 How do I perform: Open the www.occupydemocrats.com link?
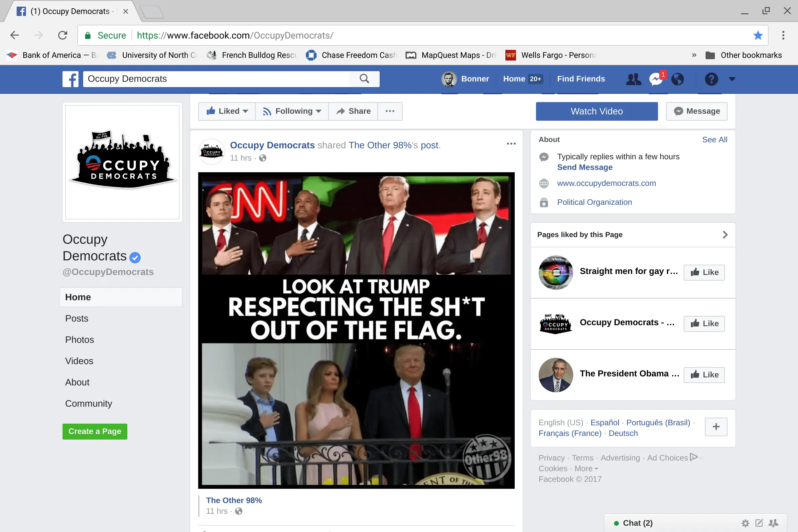[x=606, y=183]
